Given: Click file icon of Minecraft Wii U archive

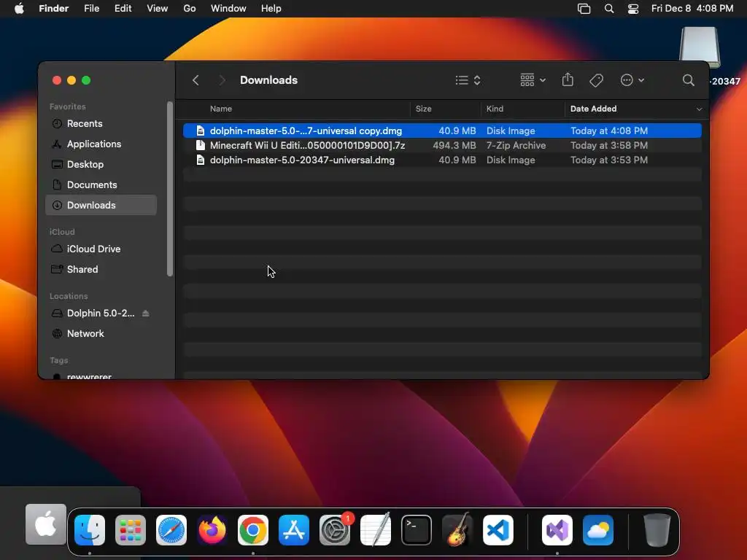Looking at the screenshot, I should (201, 145).
